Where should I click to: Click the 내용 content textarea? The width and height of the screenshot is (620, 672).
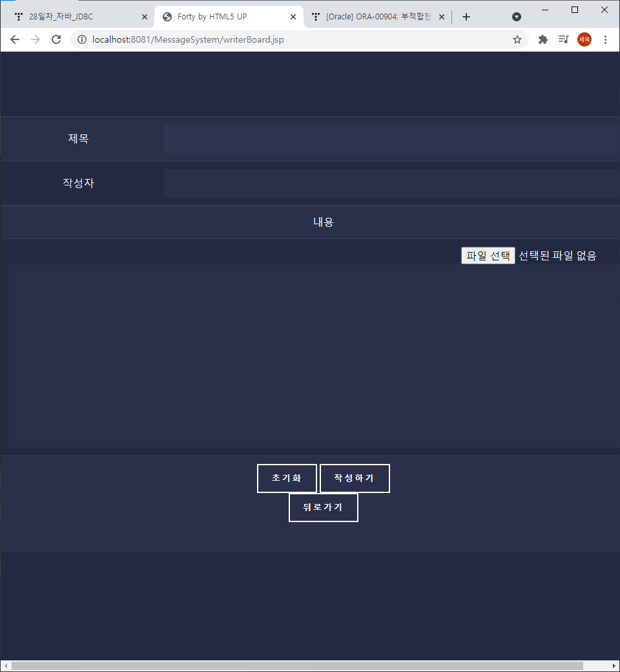314,356
